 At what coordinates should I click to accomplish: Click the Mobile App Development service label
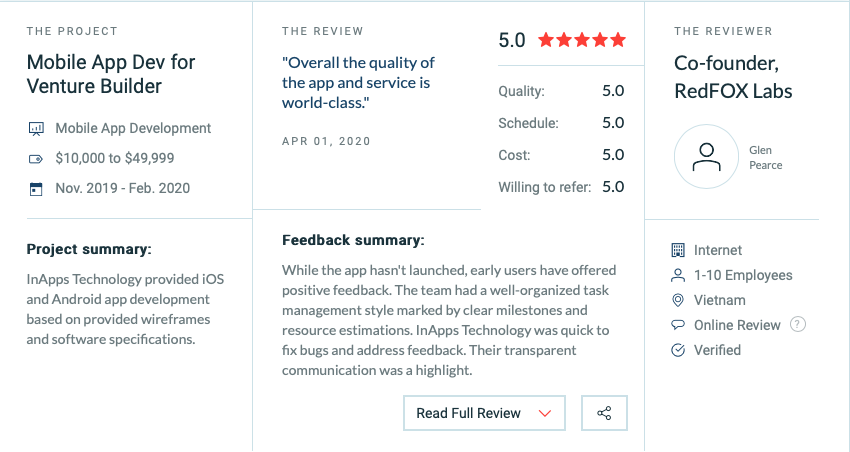coord(133,128)
